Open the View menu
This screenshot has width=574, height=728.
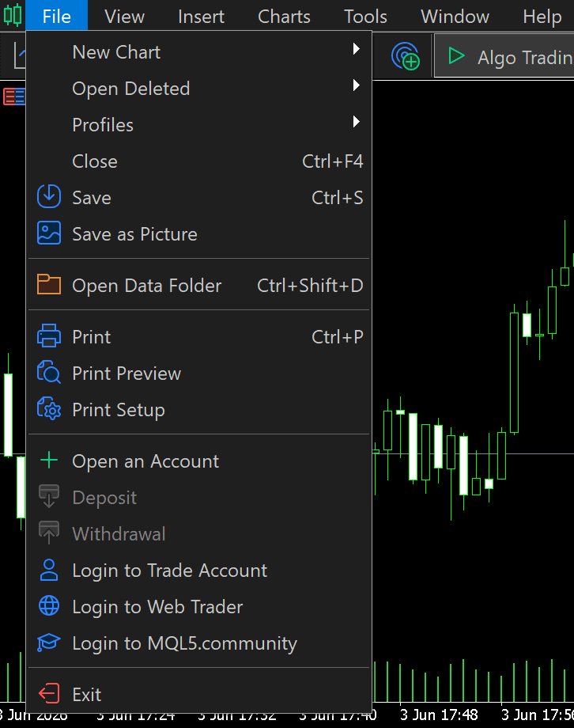click(124, 17)
